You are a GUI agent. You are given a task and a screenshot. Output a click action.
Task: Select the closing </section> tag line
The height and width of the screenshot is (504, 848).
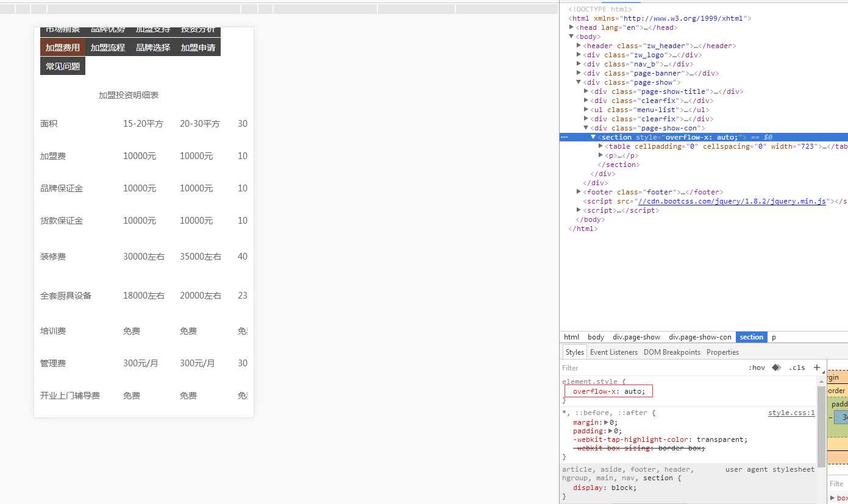[619, 165]
